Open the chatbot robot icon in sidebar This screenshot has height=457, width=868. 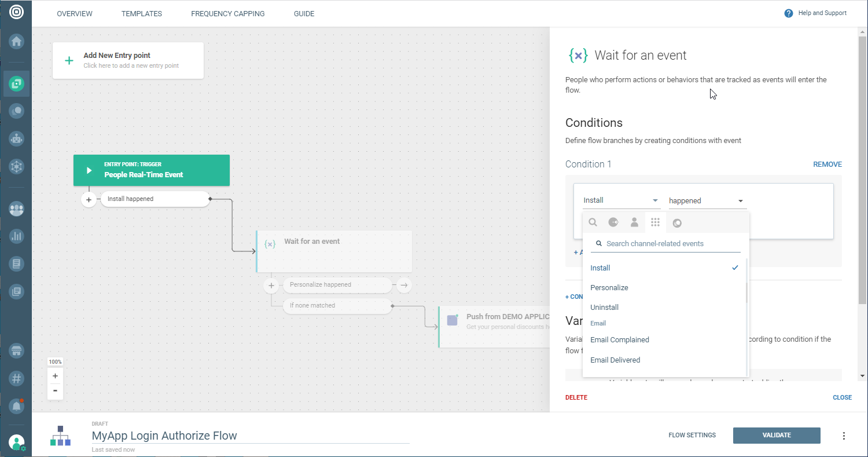coord(16,138)
